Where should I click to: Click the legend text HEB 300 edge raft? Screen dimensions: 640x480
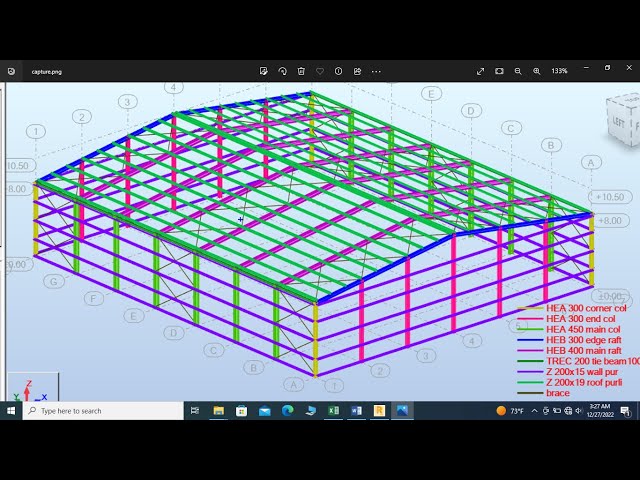coord(584,340)
